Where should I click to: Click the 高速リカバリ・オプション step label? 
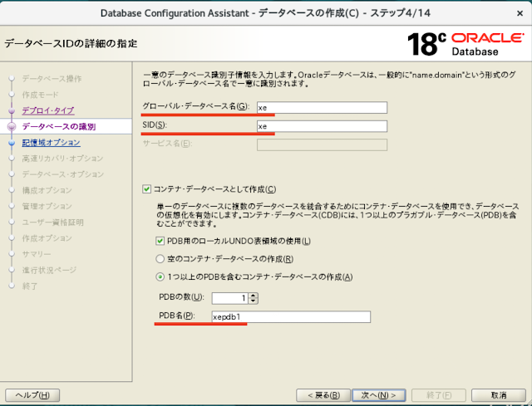pyautogui.click(x=63, y=159)
